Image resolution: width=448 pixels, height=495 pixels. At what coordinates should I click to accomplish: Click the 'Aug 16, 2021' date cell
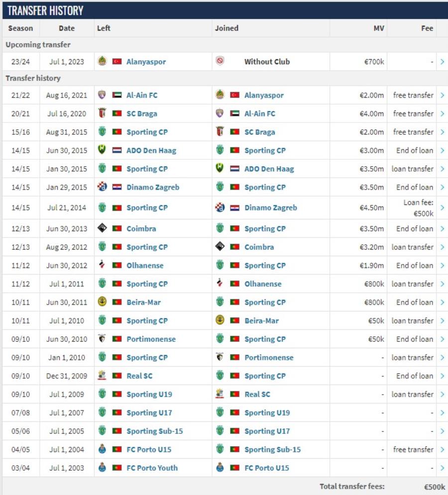(67, 96)
